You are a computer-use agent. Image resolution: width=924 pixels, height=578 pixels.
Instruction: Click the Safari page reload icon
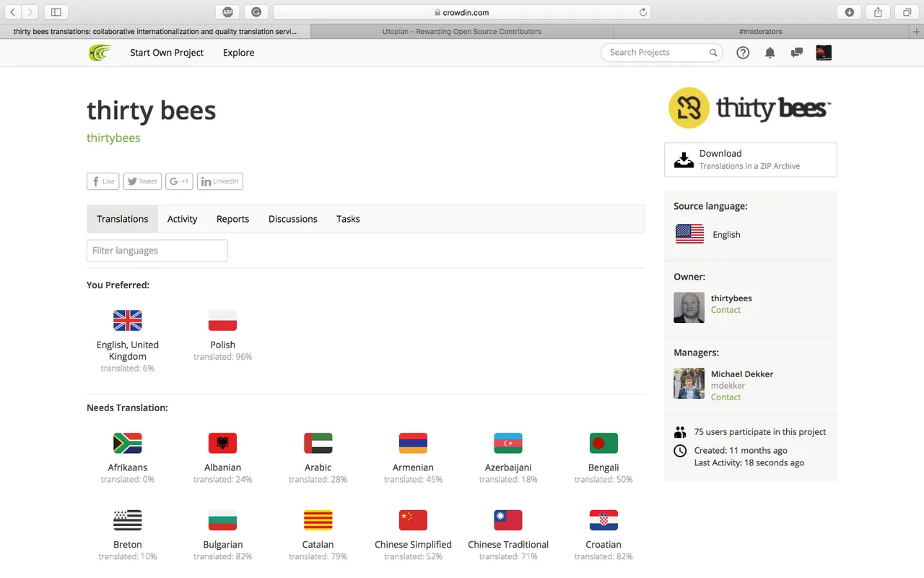(643, 12)
